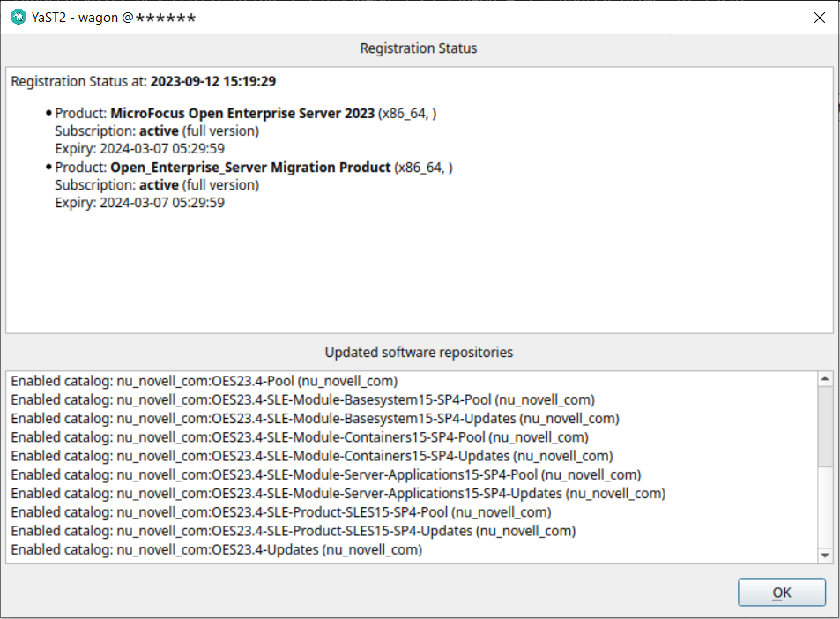The width and height of the screenshot is (840, 619).
Task: Click the Product-SLES15-SP4-Pool catalog line
Action: click(281, 512)
